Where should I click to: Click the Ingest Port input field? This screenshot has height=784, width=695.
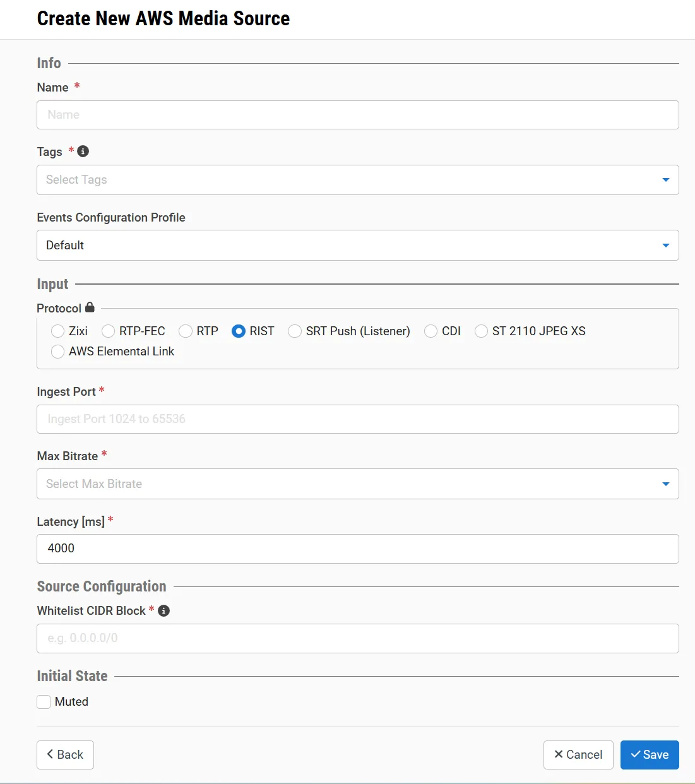[358, 419]
